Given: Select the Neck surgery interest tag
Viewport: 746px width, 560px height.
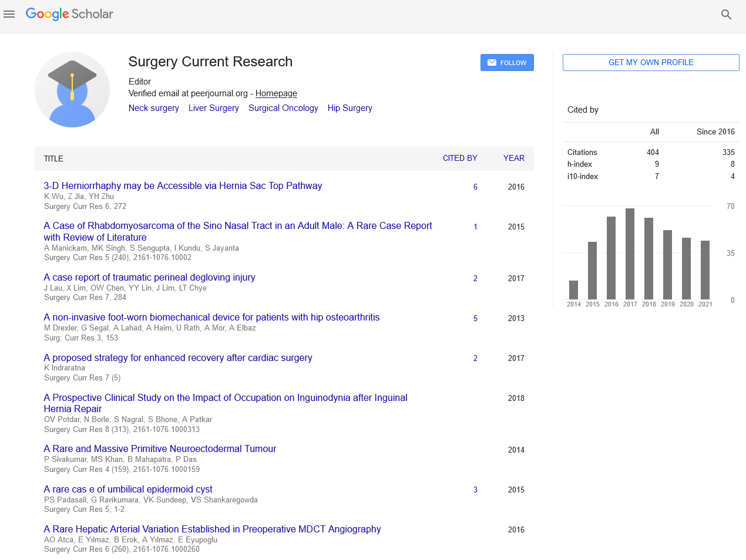Looking at the screenshot, I should pos(154,108).
